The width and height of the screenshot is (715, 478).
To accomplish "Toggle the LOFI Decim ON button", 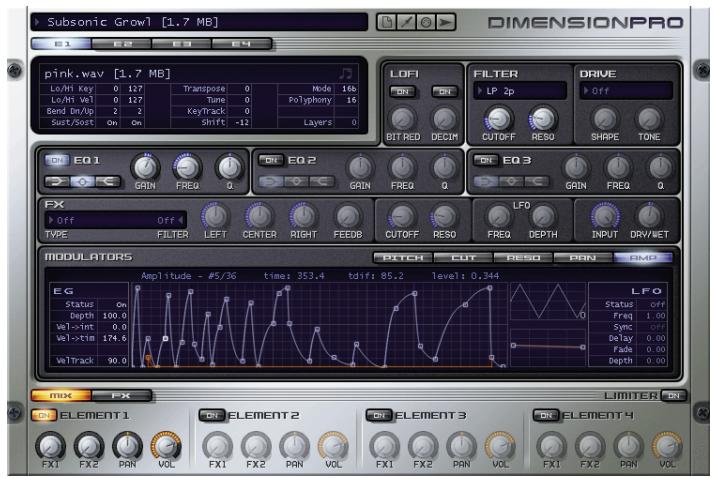I will 445,92.
